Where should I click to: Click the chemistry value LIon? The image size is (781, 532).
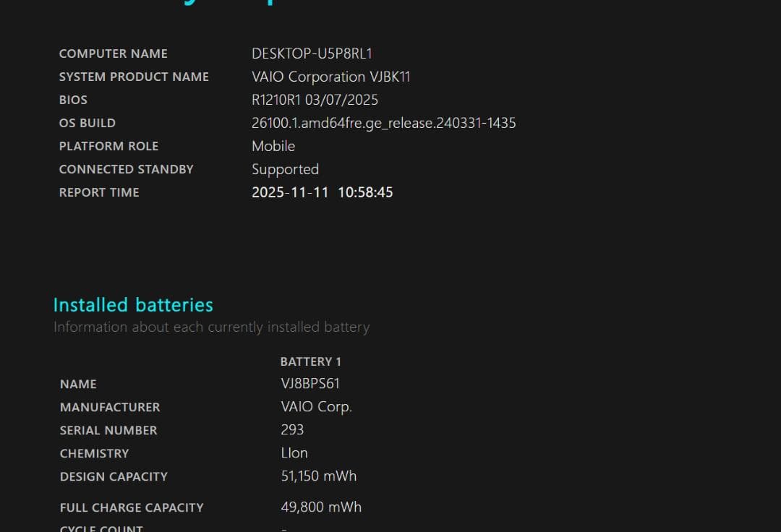pos(294,453)
